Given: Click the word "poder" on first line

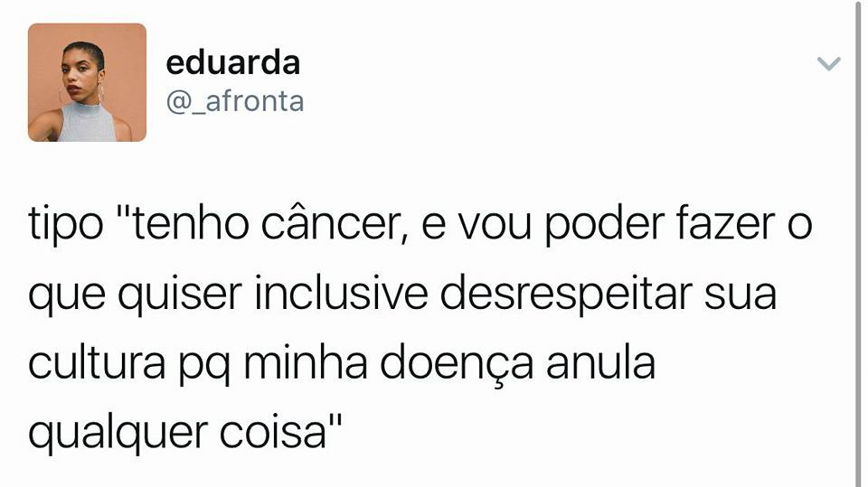Looking at the screenshot, I should tap(605, 225).
